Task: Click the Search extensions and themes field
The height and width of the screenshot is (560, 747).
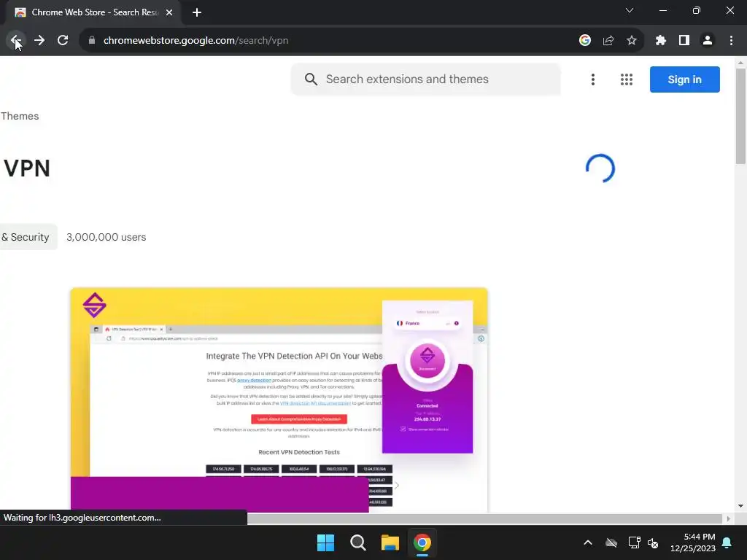Action: click(426, 79)
